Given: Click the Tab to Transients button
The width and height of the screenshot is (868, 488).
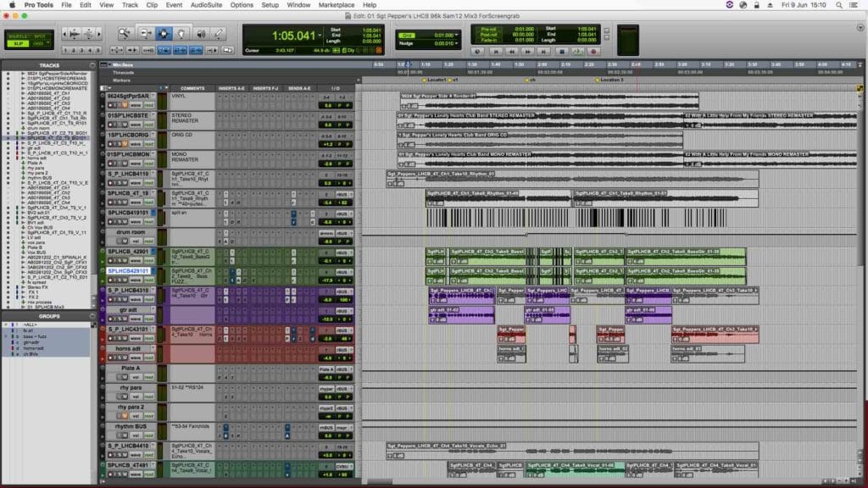Looking at the screenshot, I should 133,50.
